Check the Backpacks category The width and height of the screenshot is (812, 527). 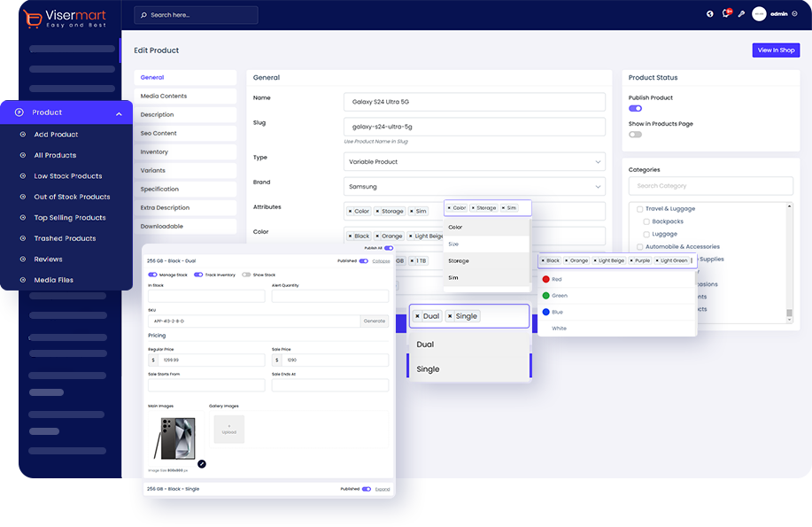(x=646, y=221)
